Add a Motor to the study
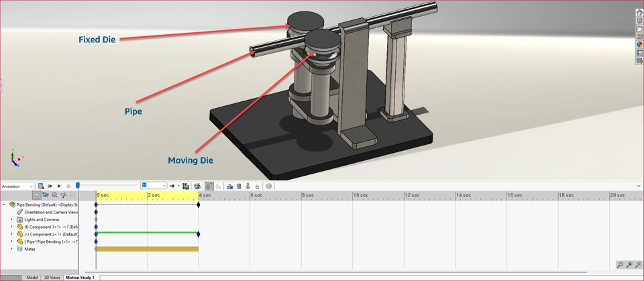644x281 pixels. tap(229, 186)
